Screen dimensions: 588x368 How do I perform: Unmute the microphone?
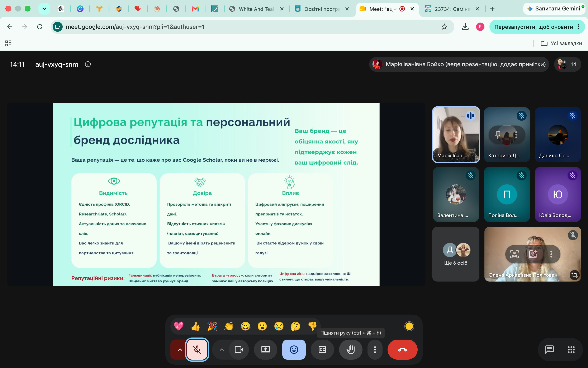point(197,349)
